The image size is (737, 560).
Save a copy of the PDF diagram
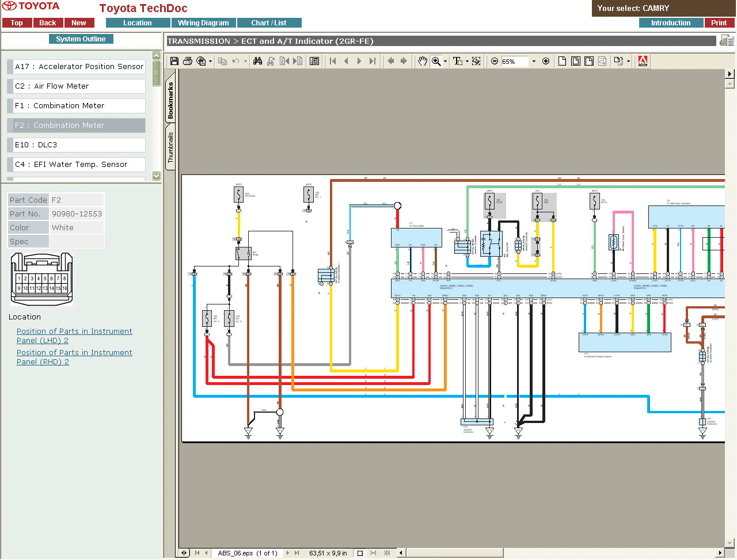174,61
